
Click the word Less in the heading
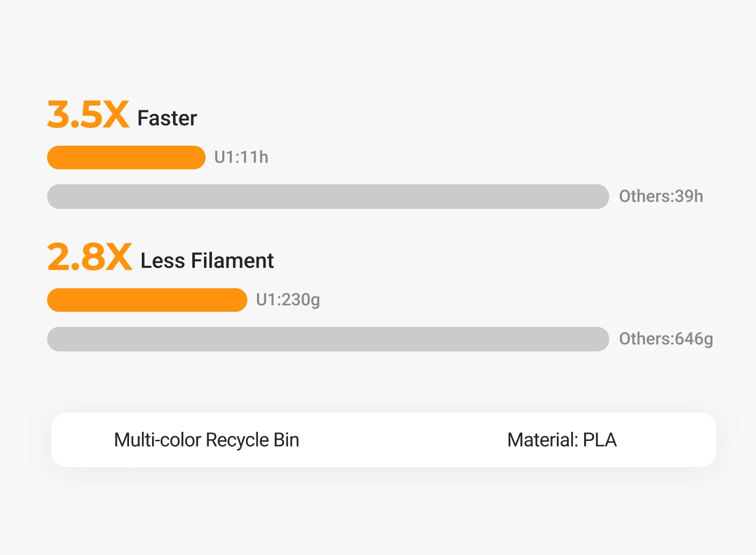point(163,261)
